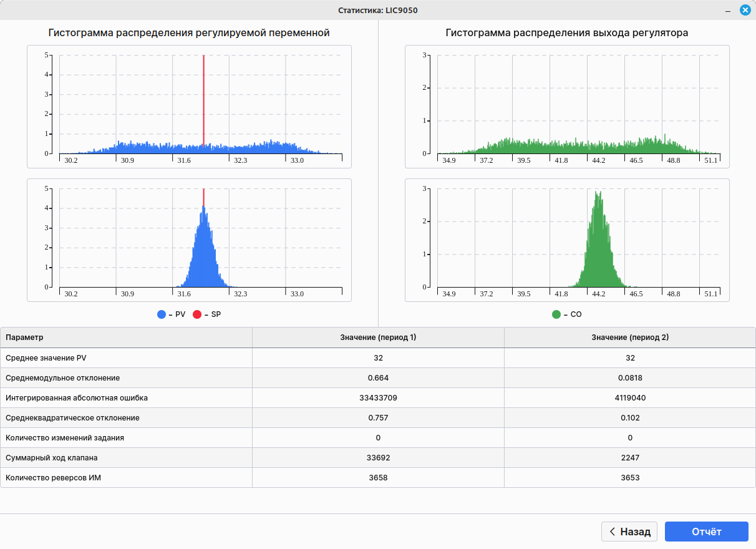Screen dimensions: 756x549
Task: Select the Среднемодульное отклонение row label
Action: click(x=62, y=378)
